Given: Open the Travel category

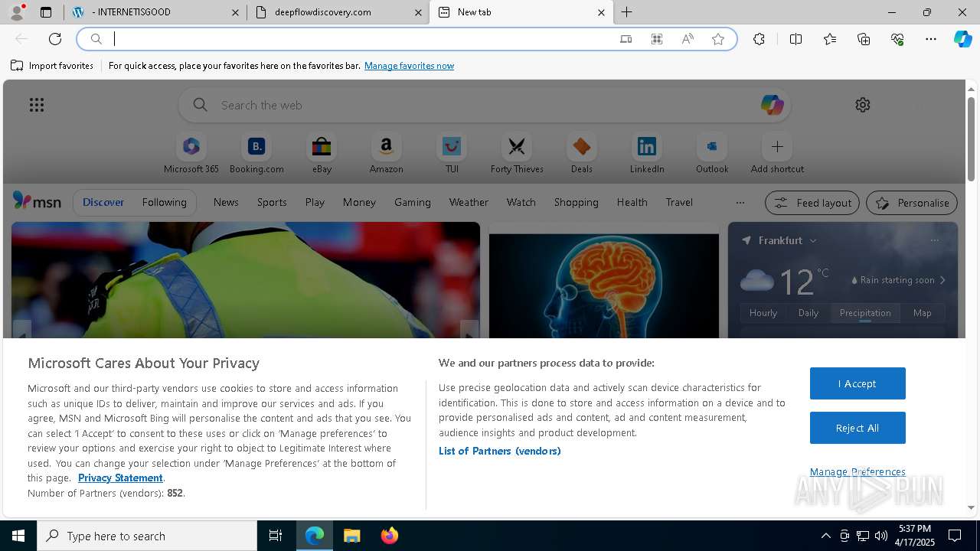Looking at the screenshot, I should (x=679, y=203).
